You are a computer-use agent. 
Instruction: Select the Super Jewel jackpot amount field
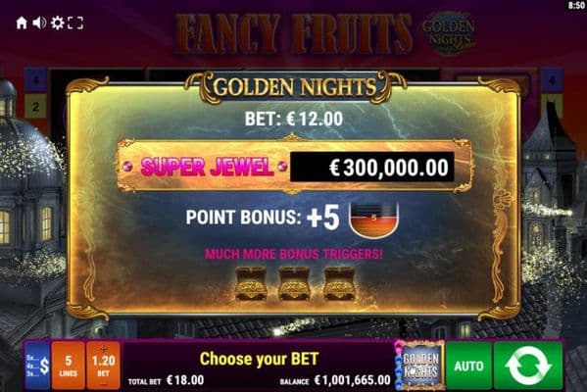372,167
